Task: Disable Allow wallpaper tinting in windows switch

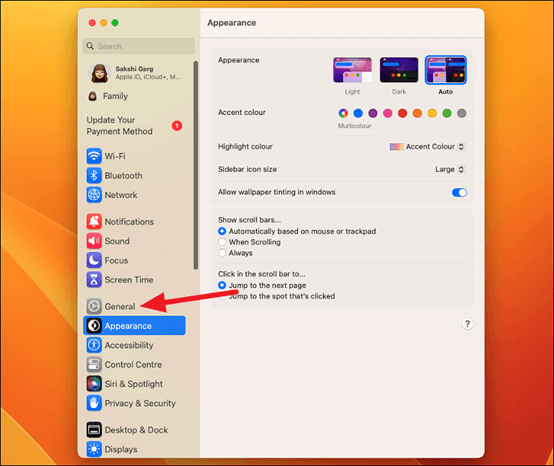Action: point(459,193)
